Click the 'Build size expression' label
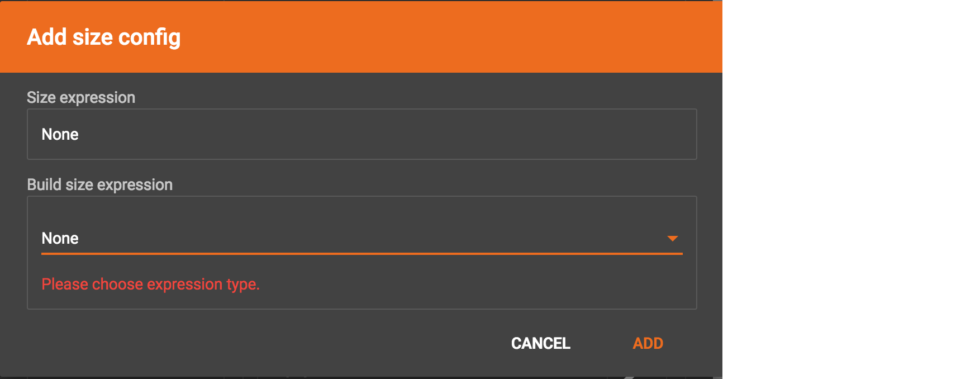The image size is (980, 379). click(99, 185)
